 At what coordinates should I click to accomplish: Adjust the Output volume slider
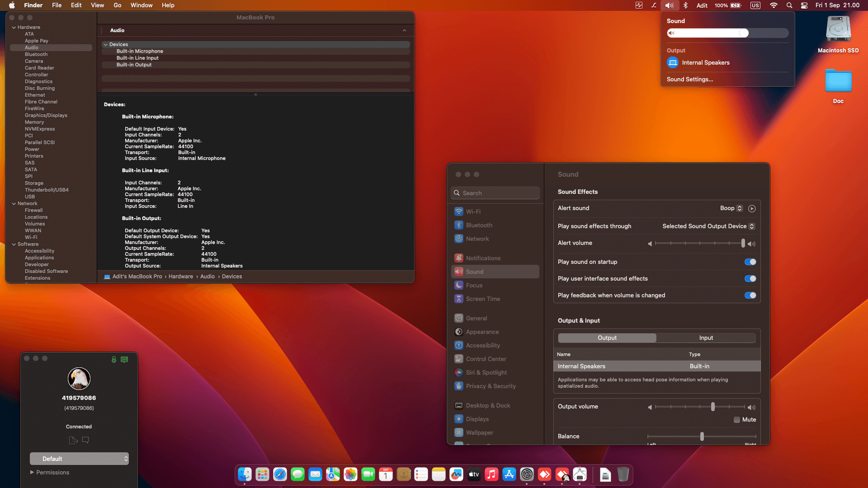[713, 407]
